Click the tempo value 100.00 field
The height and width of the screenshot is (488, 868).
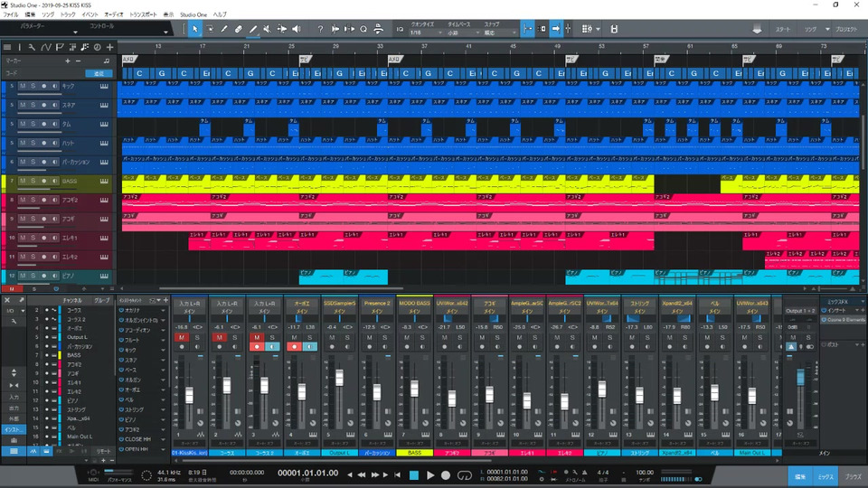tap(644, 472)
